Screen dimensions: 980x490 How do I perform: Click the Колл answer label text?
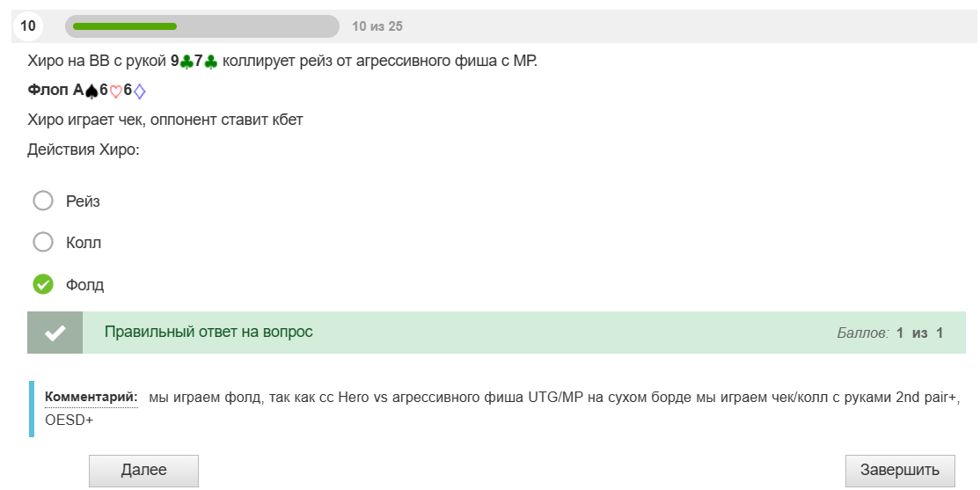84,243
